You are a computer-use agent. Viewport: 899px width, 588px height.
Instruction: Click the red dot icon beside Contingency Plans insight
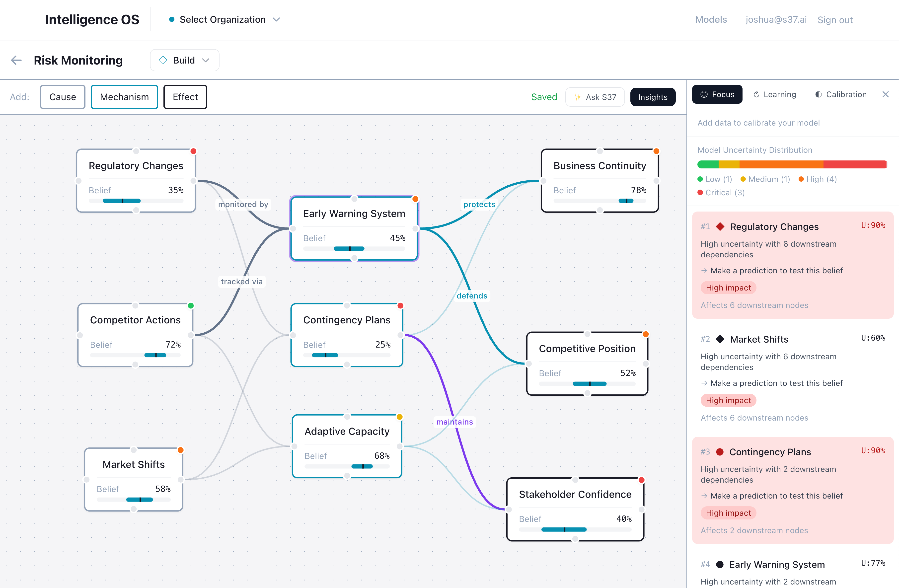coord(720,452)
